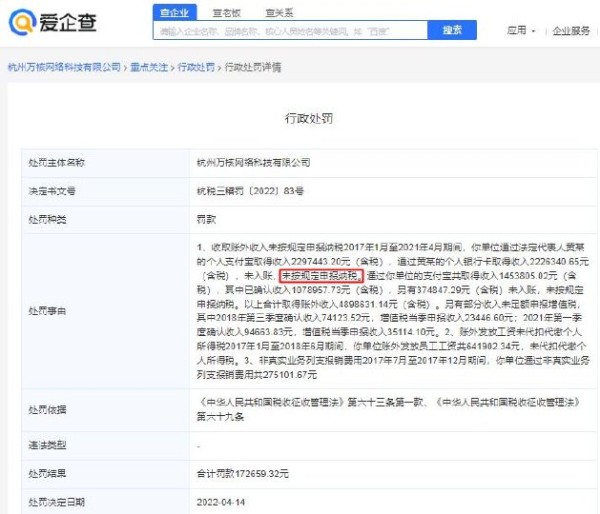
Task: Switch to the 查老板 tab
Action: tap(225, 12)
